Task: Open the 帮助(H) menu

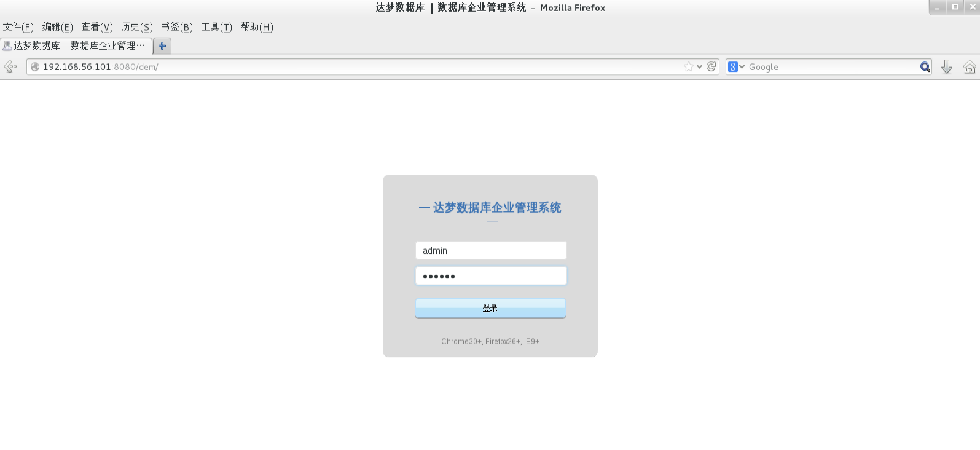Action: [x=257, y=27]
